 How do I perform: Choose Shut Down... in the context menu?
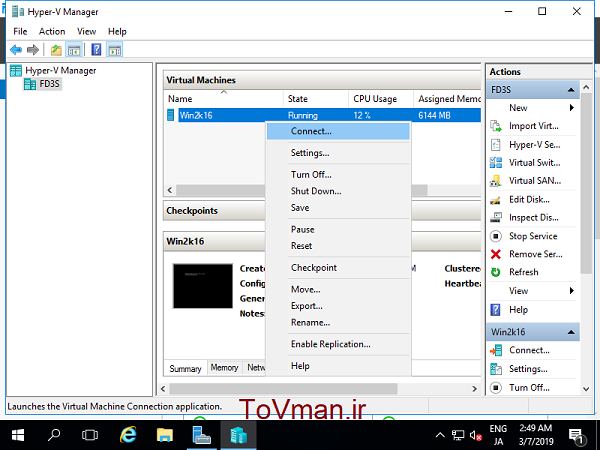point(338,191)
